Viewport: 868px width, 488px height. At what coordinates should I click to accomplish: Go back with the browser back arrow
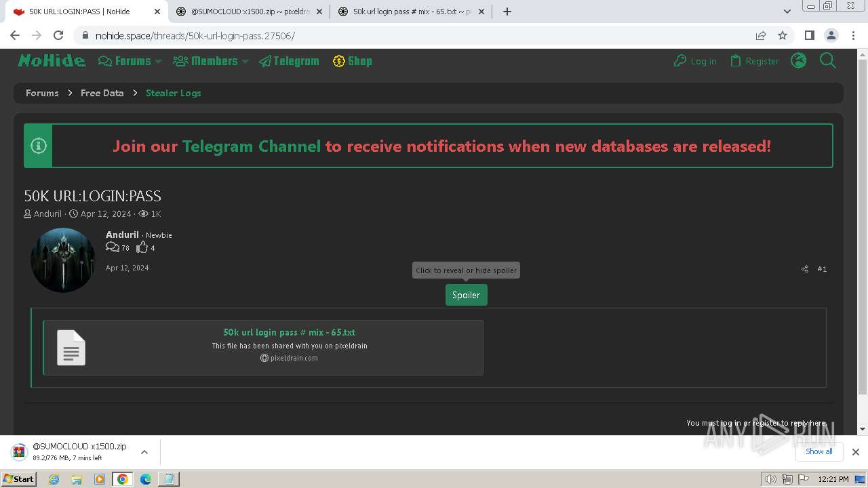click(15, 35)
